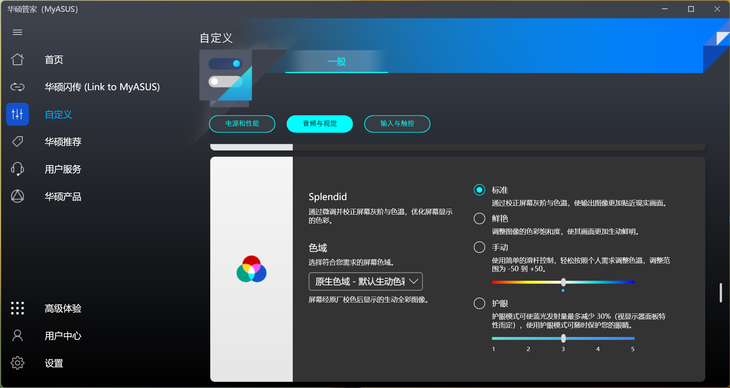Open 华硕闪传 (Link to MyASUS) page
The image size is (730, 388).
coord(102,87)
